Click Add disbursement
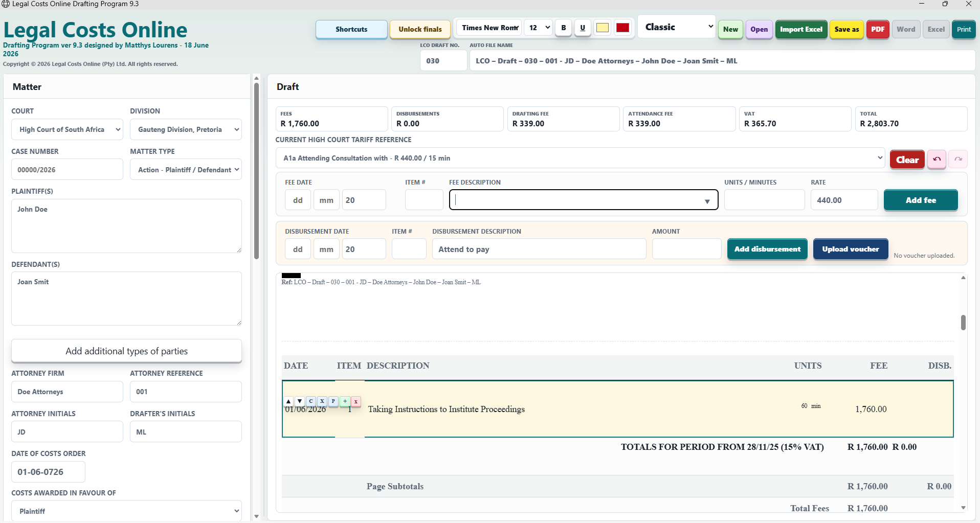This screenshot has width=980, height=523. [x=767, y=249]
